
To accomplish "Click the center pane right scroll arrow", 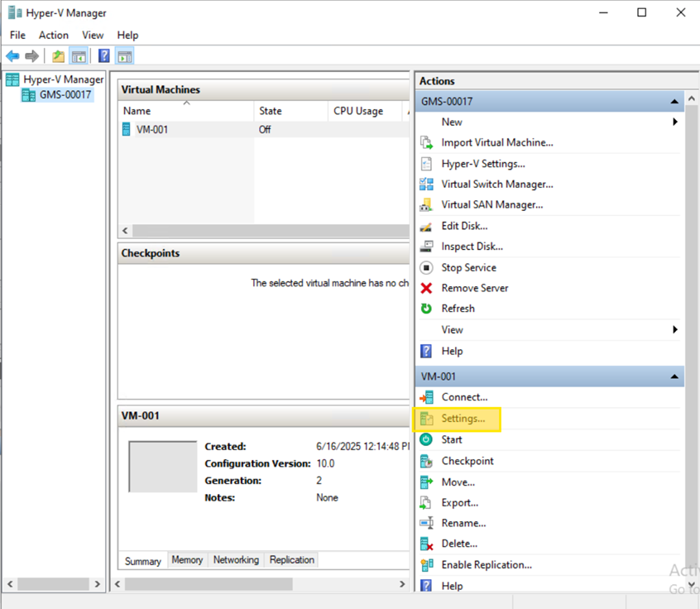I will click(402, 584).
